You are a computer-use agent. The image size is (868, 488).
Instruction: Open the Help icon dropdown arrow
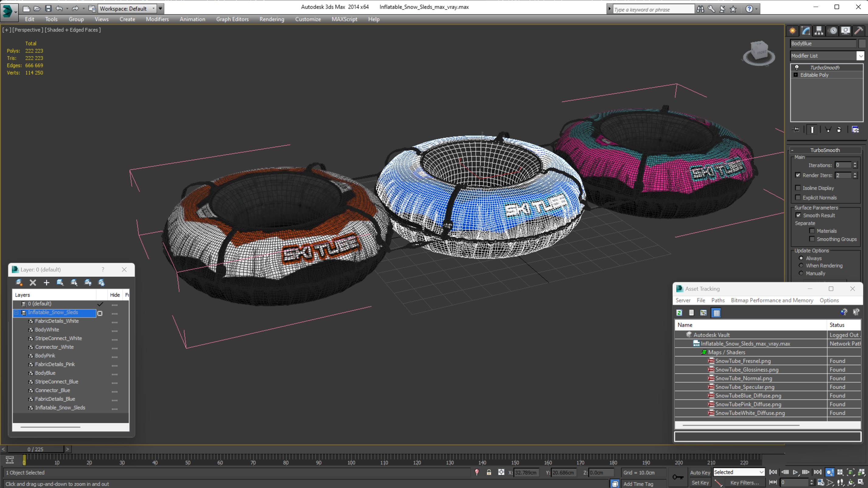756,9
